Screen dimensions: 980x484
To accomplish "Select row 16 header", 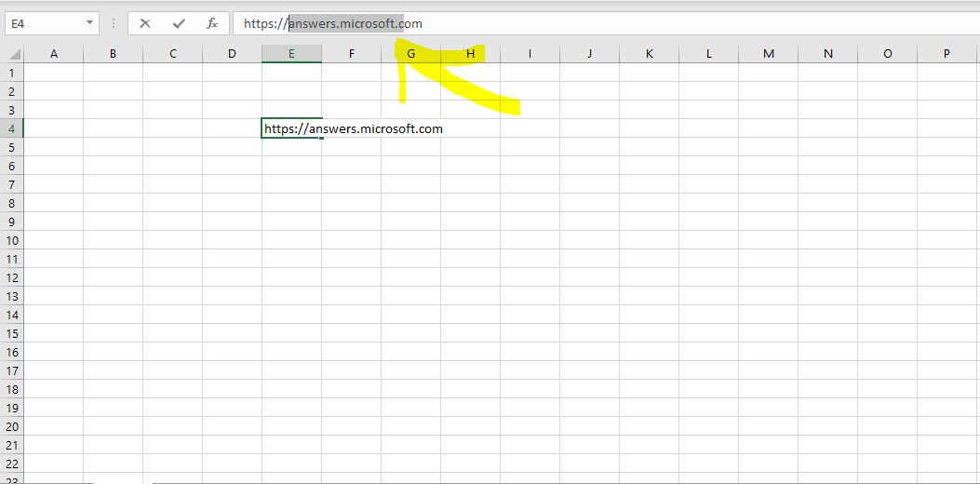I will [x=11, y=352].
